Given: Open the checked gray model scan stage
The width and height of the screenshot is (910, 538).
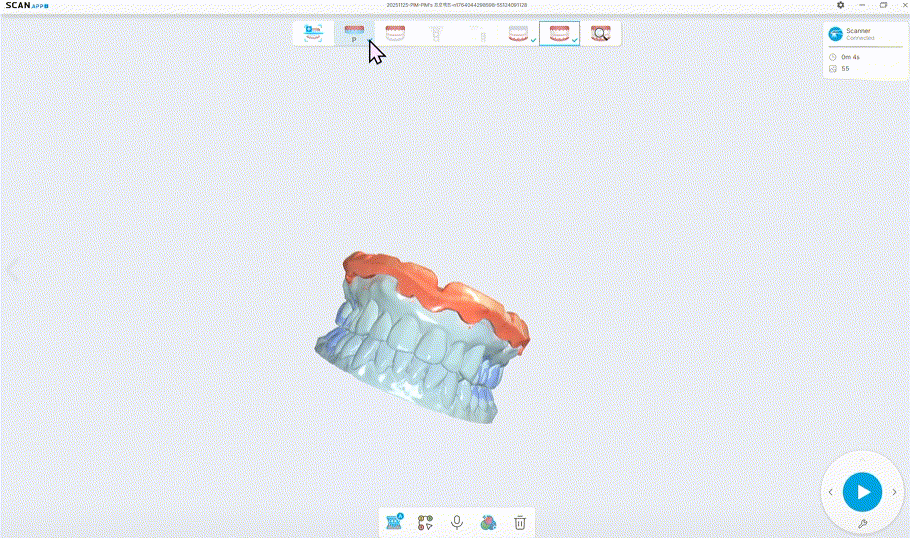Looking at the screenshot, I should click(x=518, y=34).
